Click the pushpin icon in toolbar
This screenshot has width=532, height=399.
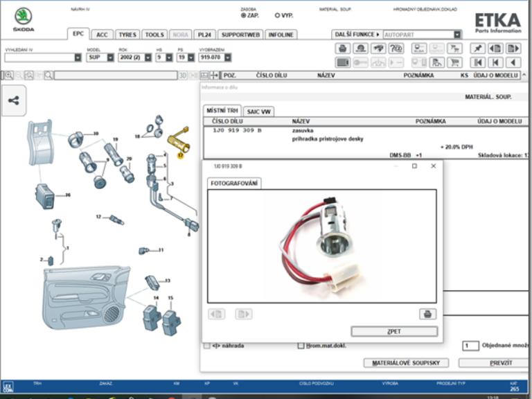point(477,48)
